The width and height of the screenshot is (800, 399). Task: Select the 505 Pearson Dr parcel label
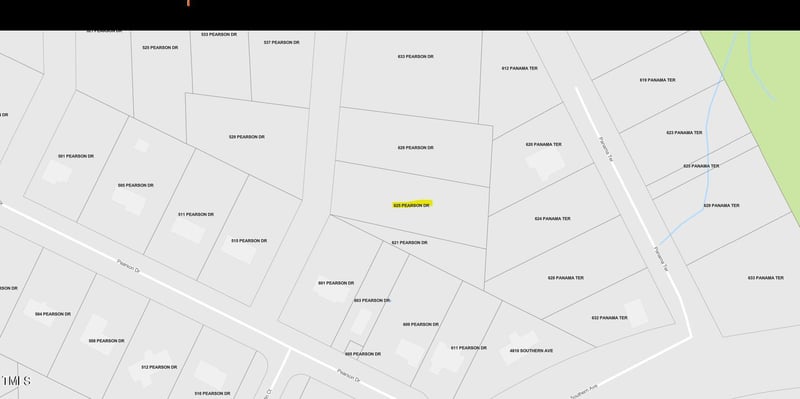pos(135,185)
